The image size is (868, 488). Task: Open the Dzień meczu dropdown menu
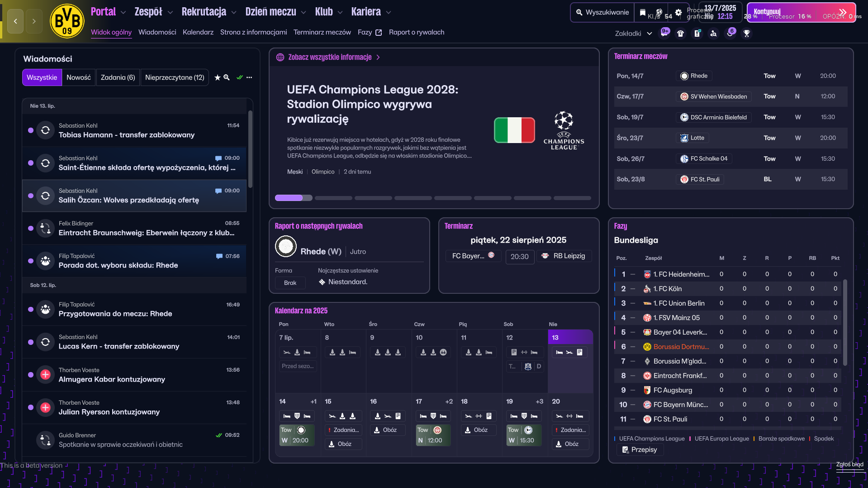275,12
